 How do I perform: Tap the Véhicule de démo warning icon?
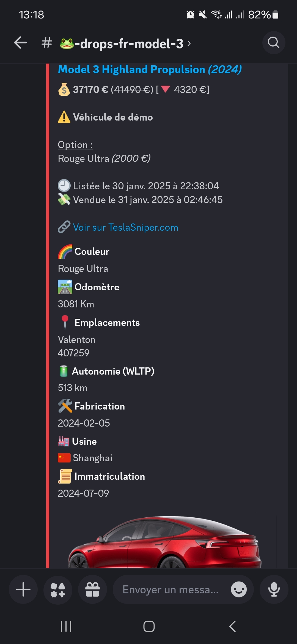64,117
